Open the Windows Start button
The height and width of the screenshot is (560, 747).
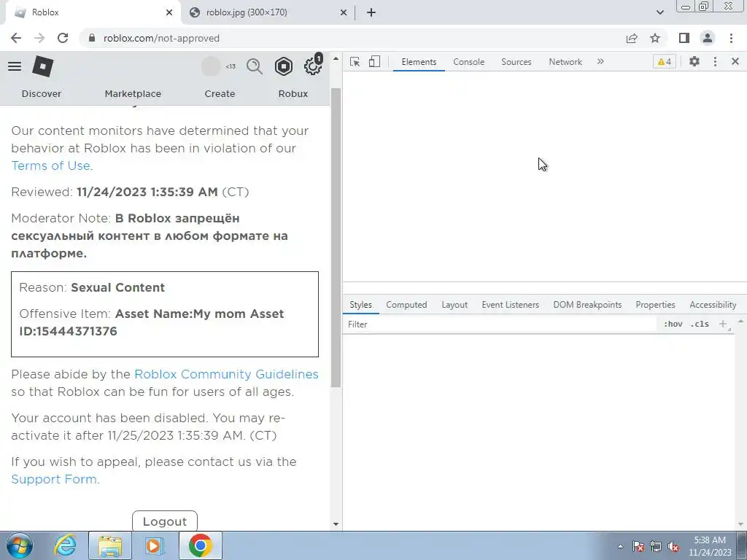pyautogui.click(x=20, y=545)
